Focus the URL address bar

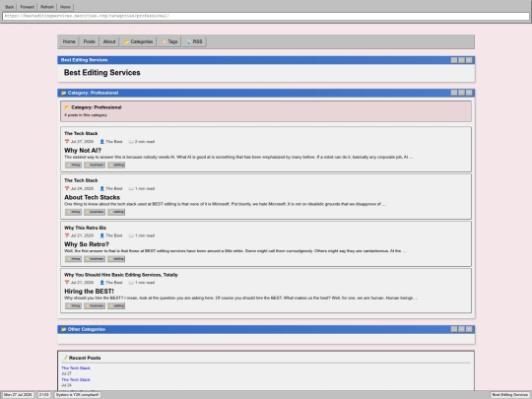pos(266,16)
